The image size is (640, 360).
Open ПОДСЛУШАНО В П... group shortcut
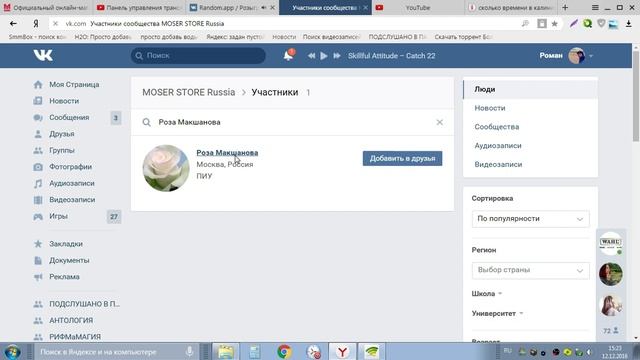(x=84, y=304)
